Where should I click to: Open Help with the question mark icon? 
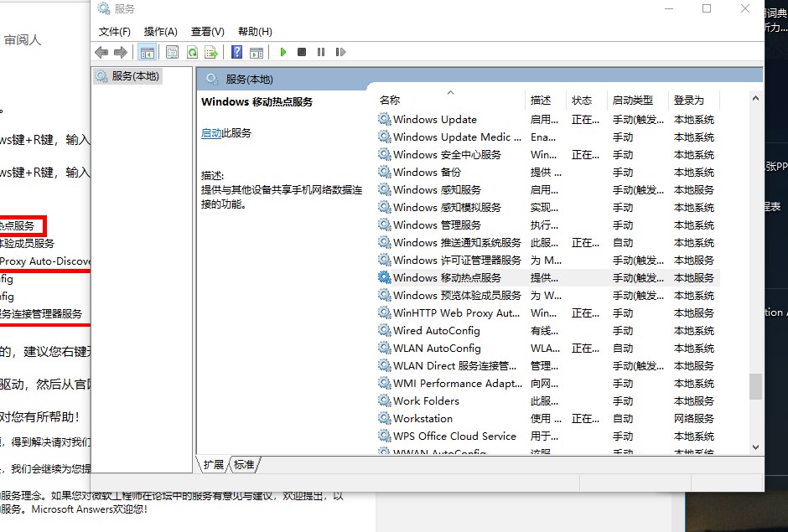point(236,52)
